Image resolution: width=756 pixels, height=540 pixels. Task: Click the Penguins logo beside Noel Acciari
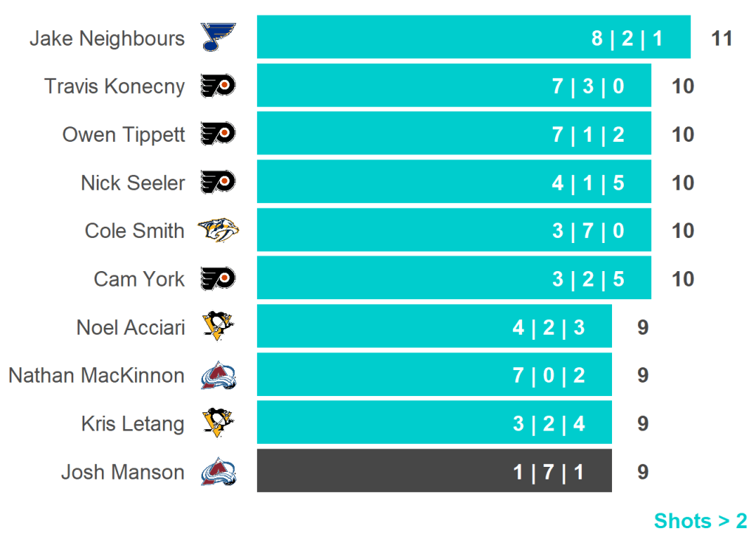pos(218,327)
